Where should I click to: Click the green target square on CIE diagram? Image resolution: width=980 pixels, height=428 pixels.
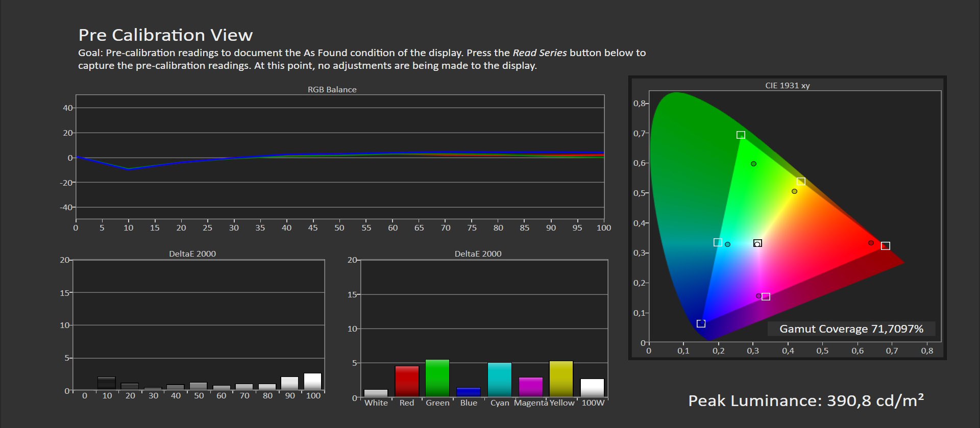tap(741, 135)
